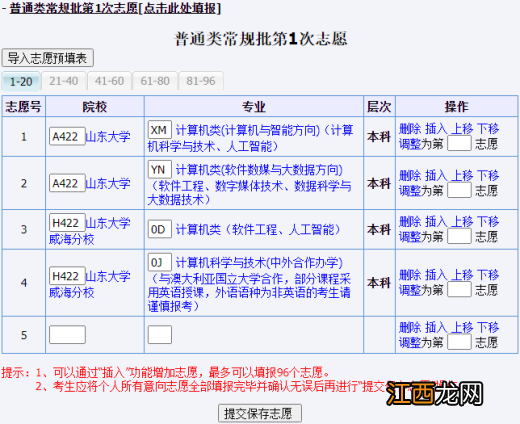Open the 计算机类(软件数媒与大数据方向) major link
The width and height of the screenshot is (520, 424).
point(249,185)
